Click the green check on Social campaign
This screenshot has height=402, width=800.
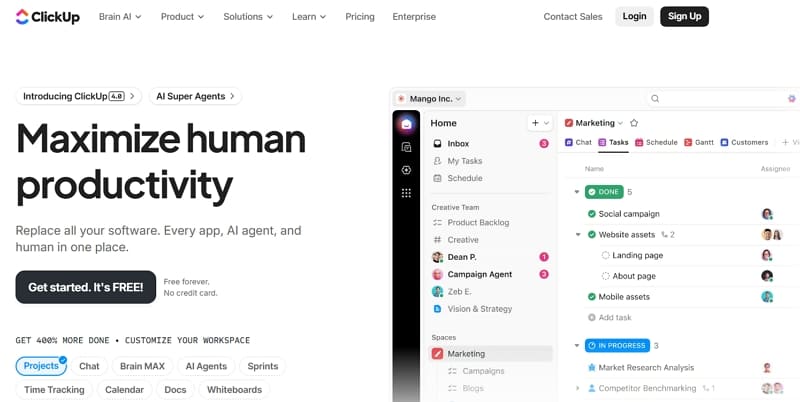[591, 214]
